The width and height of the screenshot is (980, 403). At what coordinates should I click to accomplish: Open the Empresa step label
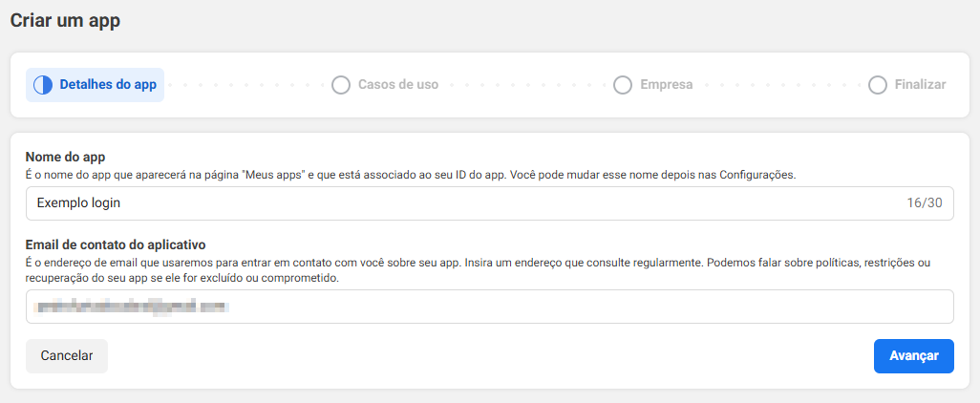coord(667,85)
